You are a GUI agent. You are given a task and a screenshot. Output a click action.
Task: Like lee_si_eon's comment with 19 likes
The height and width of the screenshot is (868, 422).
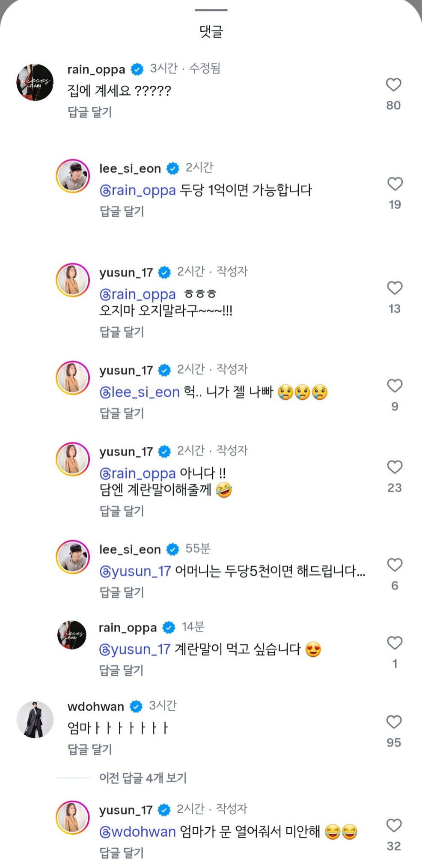[x=395, y=184]
